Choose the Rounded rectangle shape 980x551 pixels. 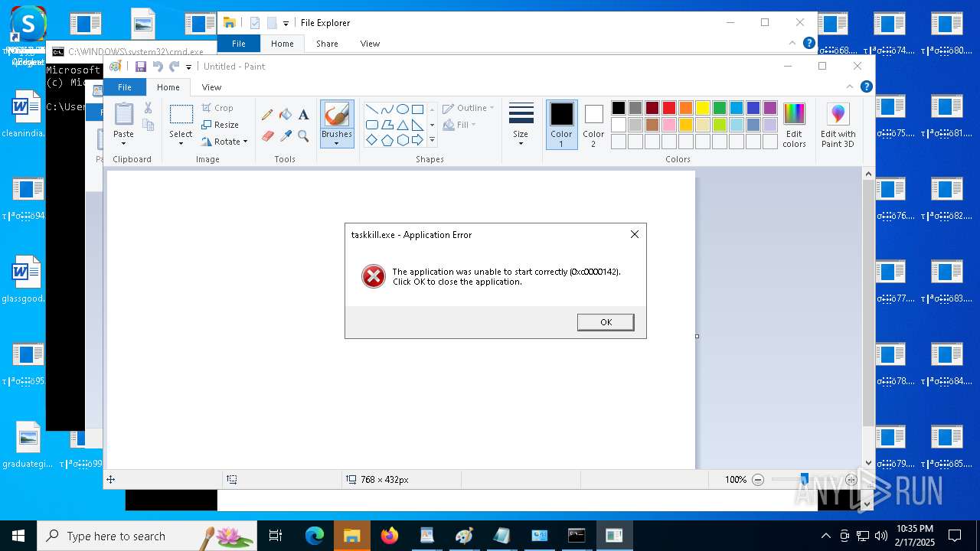(x=371, y=125)
